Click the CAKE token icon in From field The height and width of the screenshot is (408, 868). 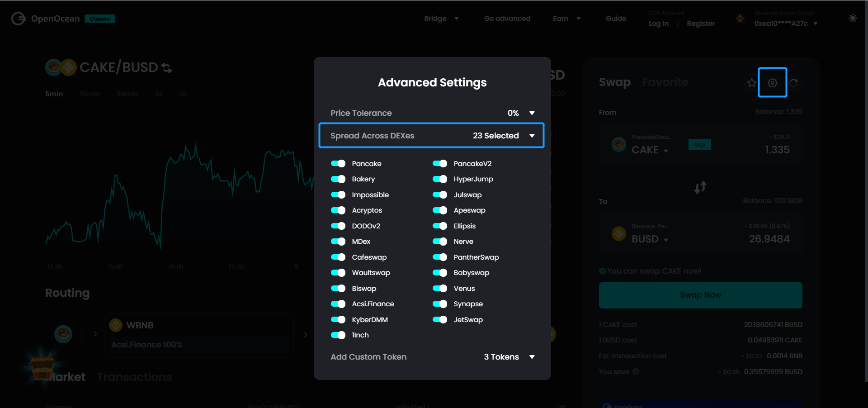point(619,145)
